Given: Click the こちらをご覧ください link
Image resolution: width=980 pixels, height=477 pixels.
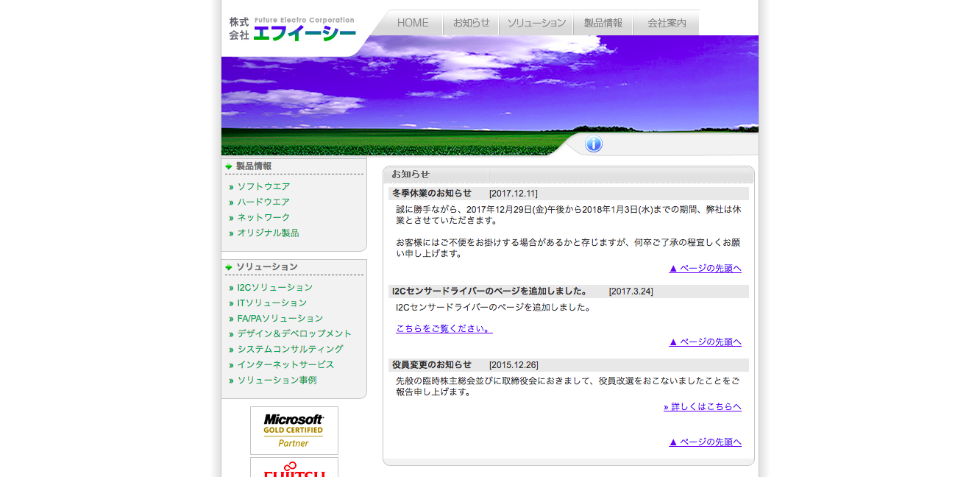Looking at the screenshot, I should (x=444, y=329).
